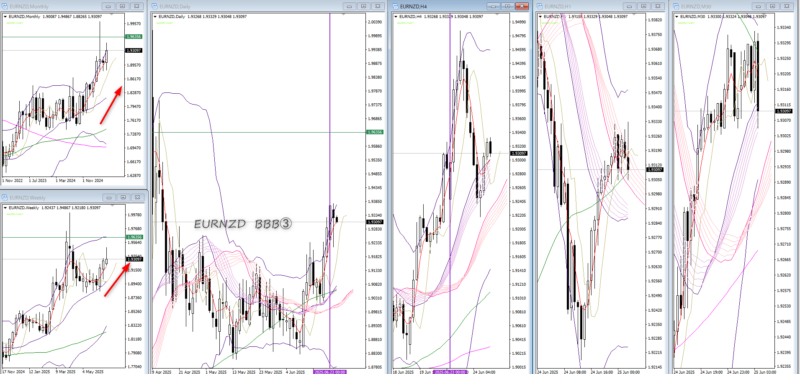Open the EURNZD,Daily window icon menu
This screenshot has width=800, height=374.
pyautogui.click(x=154, y=6)
